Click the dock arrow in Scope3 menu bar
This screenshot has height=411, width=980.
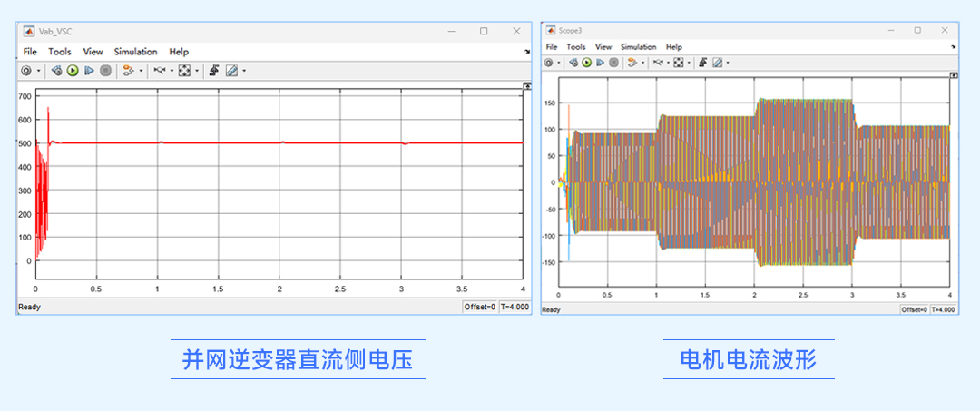(955, 47)
